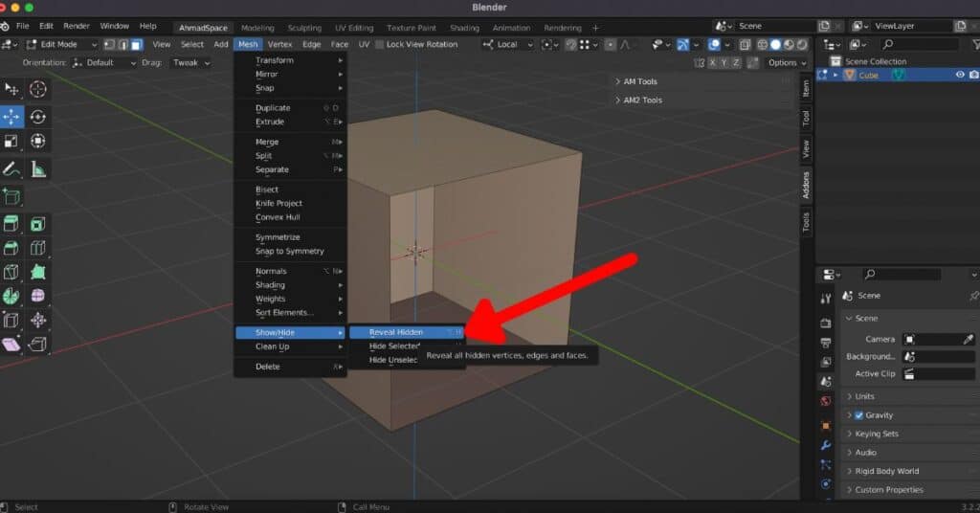This screenshot has width=980, height=513.
Task: Select the Inset Faces tool
Action: [38, 224]
